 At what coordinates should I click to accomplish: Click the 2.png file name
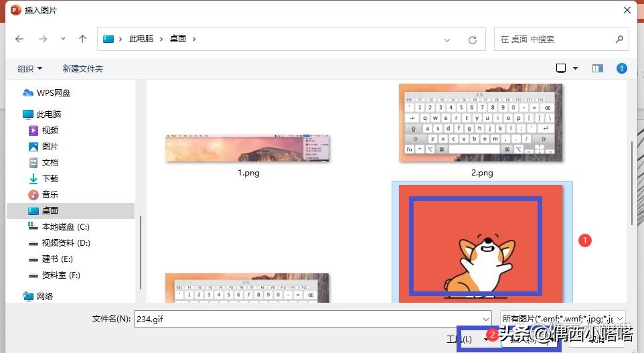point(482,173)
